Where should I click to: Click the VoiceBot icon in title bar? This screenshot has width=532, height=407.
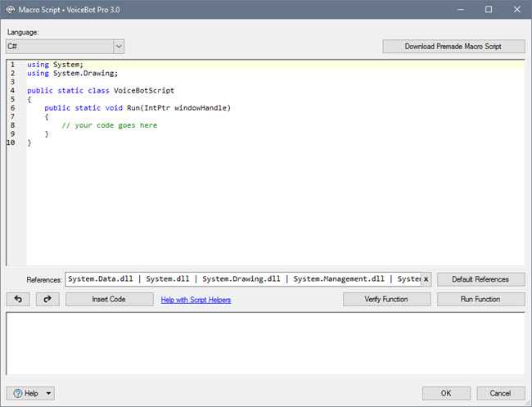coord(11,10)
